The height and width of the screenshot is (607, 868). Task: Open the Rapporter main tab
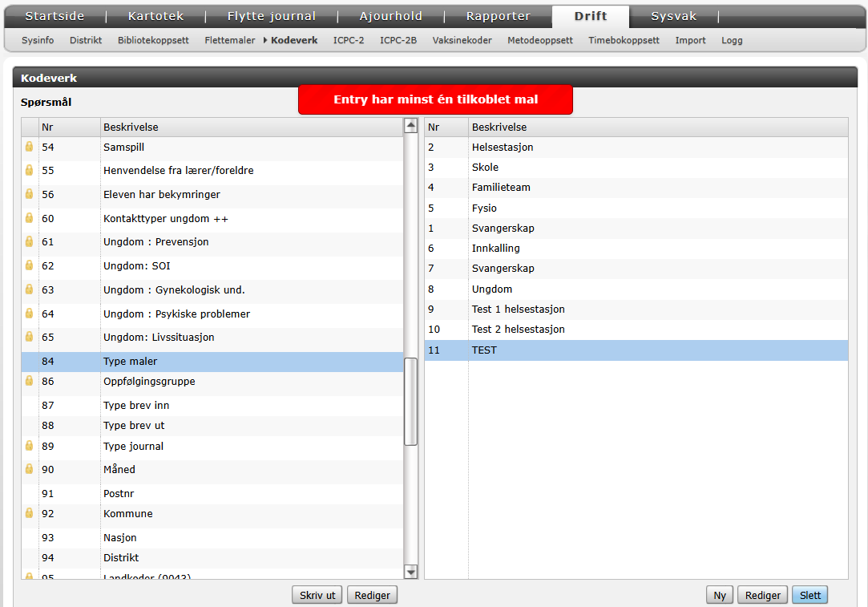pos(498,16)
